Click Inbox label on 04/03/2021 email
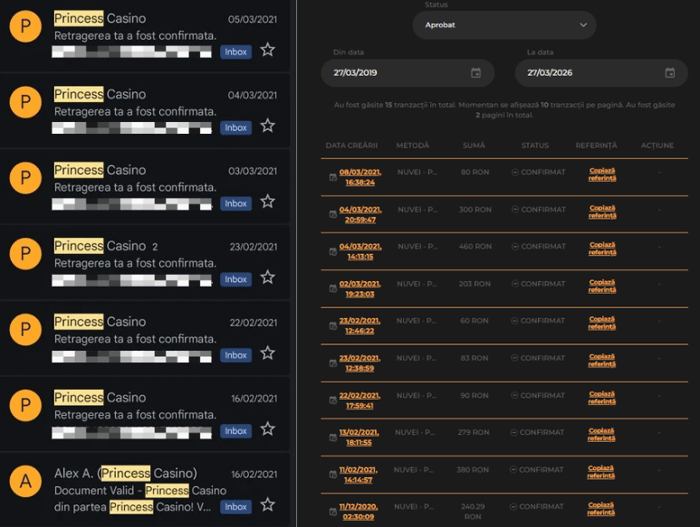700x527 pixels. [x=236, y=128]
